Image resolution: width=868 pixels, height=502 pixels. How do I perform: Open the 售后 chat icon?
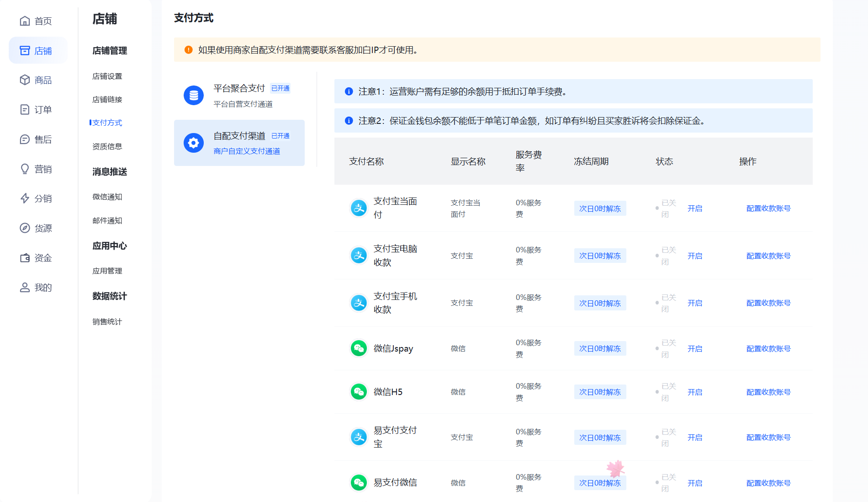pyautogui.click(x=25, y=139)
